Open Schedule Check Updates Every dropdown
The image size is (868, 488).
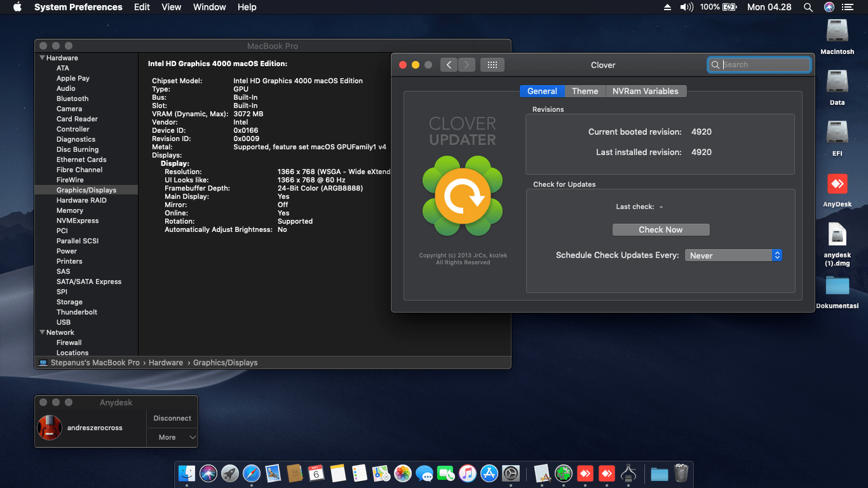[x=733, y=255]
